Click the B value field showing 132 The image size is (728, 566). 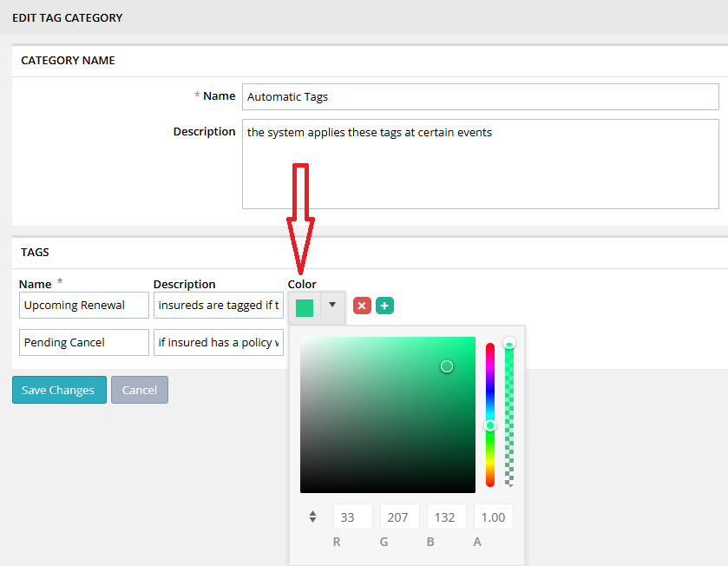click(x=447, y=517)
